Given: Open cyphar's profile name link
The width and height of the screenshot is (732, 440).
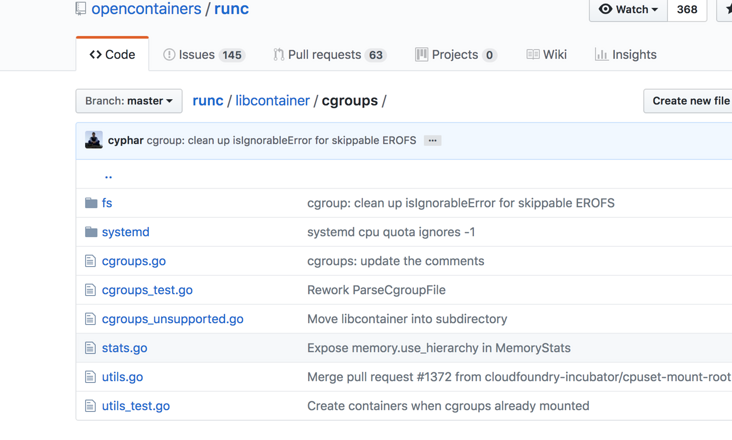Looking at the screenshot, I should (126, 140).
